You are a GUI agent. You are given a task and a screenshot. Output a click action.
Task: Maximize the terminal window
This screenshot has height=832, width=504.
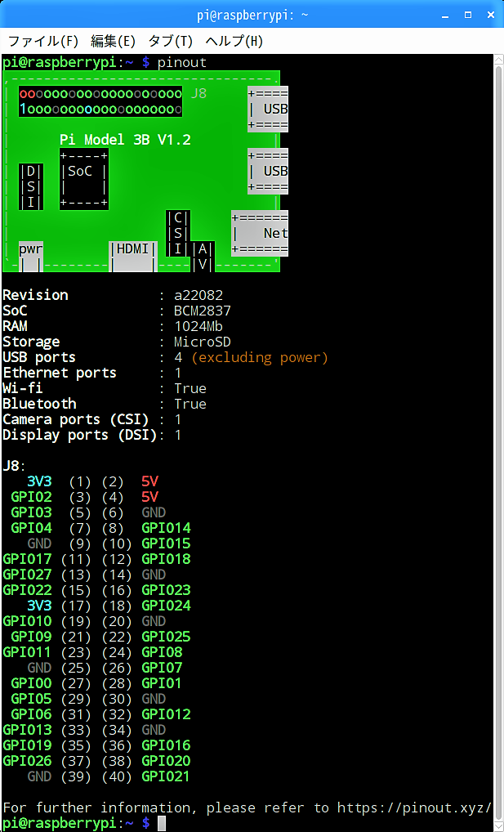click(468, 15)
